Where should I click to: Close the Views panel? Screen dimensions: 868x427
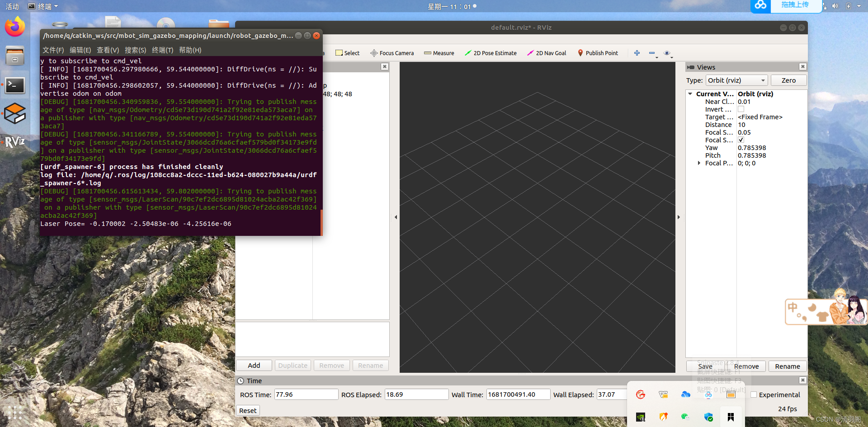(x=802, y=67)
